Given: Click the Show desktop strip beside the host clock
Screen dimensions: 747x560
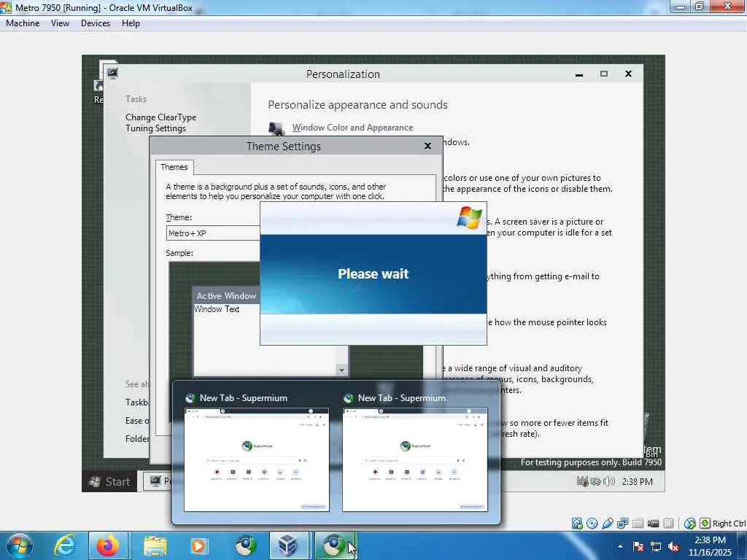Looking at the screenshot, I should (743, 545).
